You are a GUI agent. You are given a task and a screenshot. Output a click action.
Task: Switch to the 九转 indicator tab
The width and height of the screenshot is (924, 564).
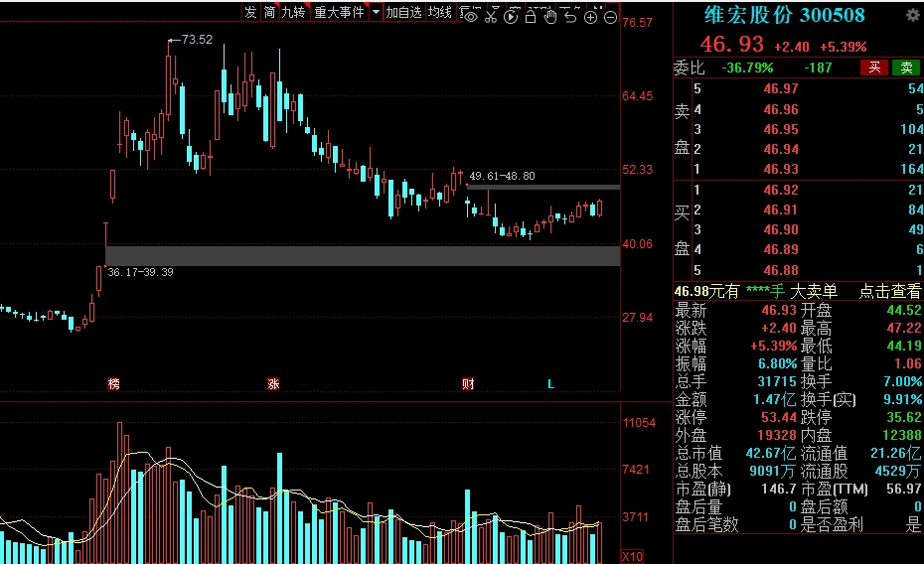coord(293,13)
